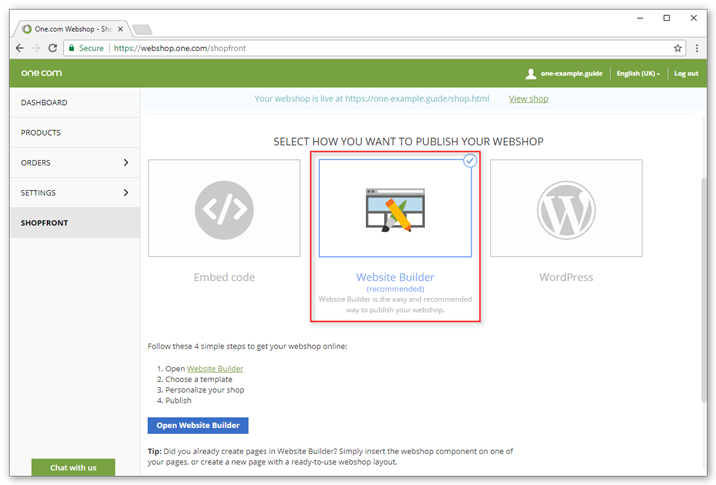Click the 'Choose a template' step text

(x=199, y=379)
